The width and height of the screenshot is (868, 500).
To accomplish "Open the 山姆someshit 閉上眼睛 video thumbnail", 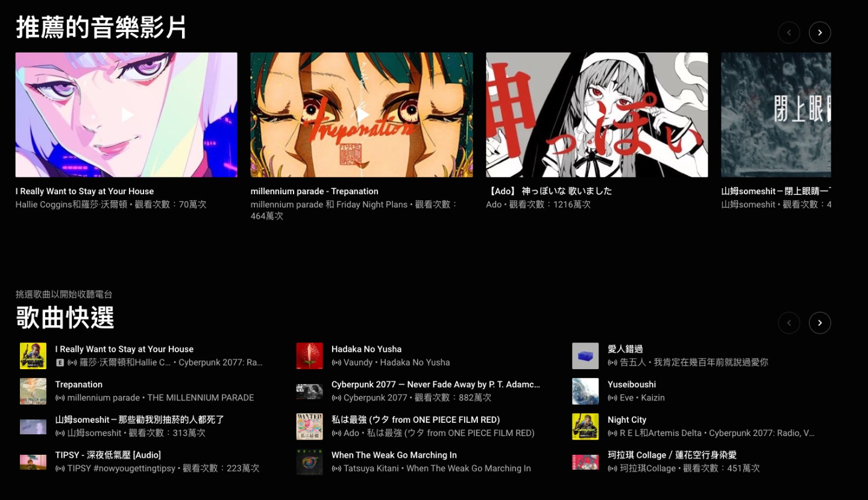I will (x=776, y=115).
